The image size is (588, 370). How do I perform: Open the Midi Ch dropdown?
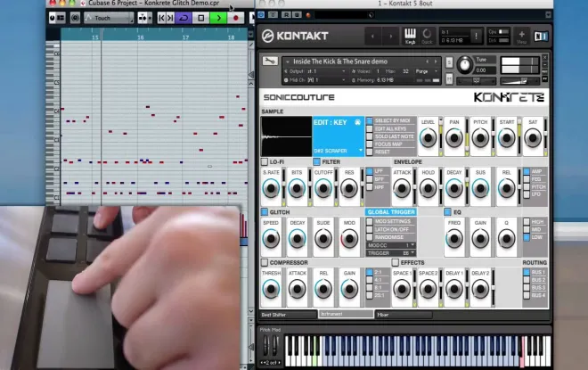[315, 80]
